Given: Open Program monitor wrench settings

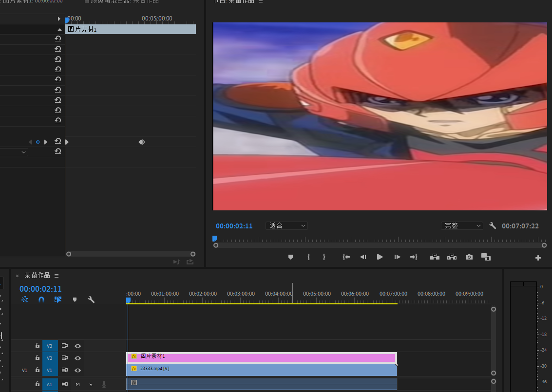Looking at the screenshot, I should coord(493,225).
